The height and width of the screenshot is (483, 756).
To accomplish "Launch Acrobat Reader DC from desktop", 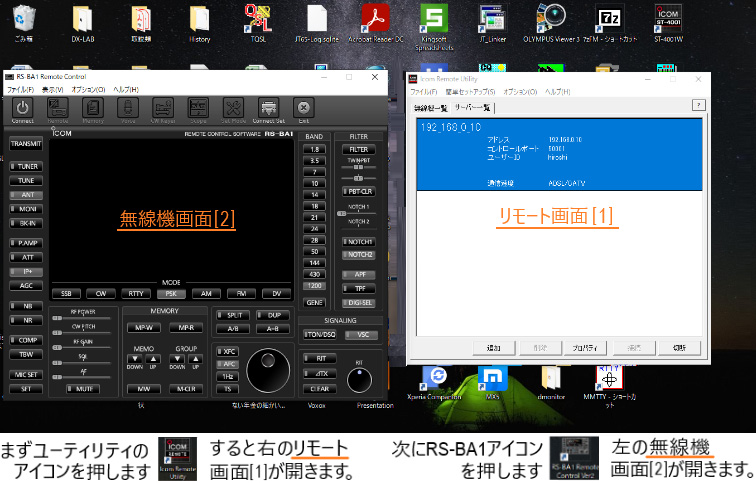I will [x=376, y=23].
